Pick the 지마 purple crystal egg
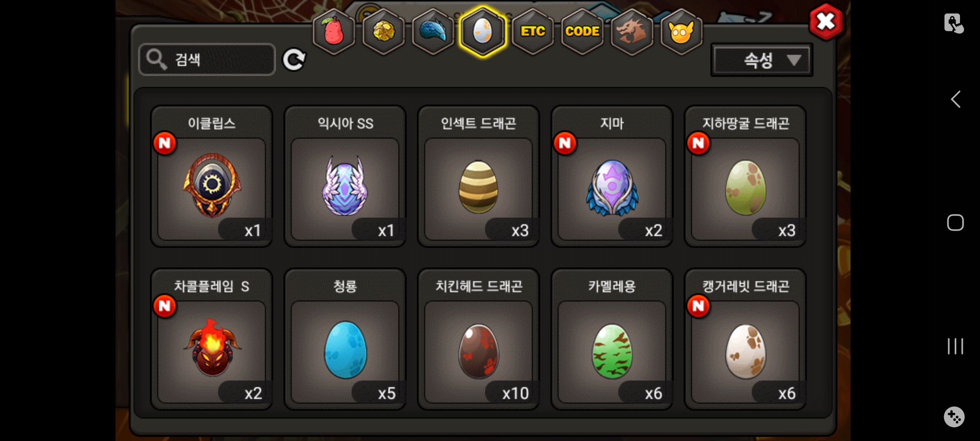Viewport: 980px width, 441px height. click(x=612, y=176)
